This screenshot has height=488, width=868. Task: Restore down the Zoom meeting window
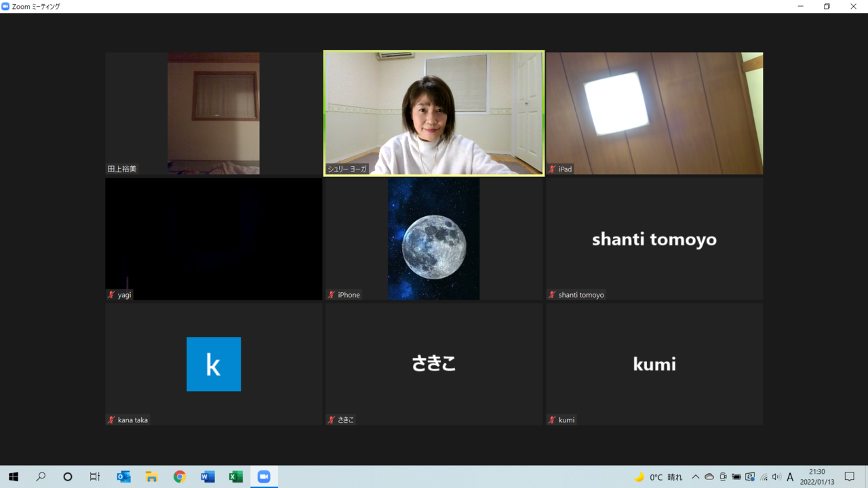(x=827, y=6)
